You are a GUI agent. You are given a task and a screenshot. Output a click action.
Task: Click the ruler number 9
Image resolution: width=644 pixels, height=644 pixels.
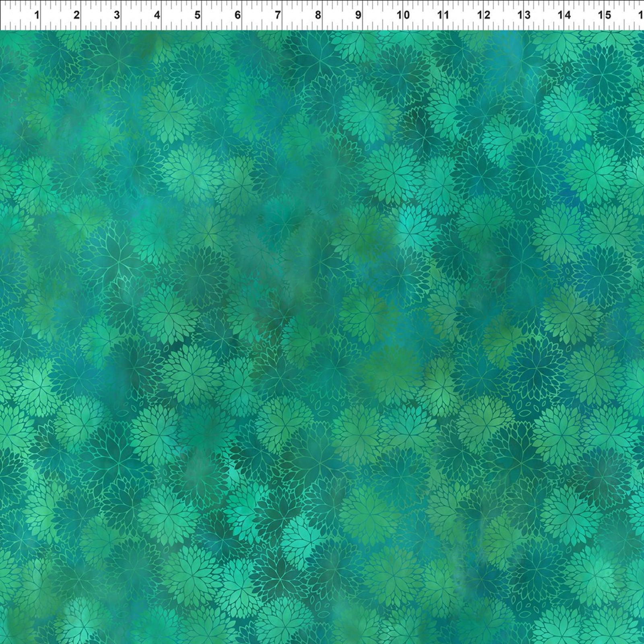358,15
